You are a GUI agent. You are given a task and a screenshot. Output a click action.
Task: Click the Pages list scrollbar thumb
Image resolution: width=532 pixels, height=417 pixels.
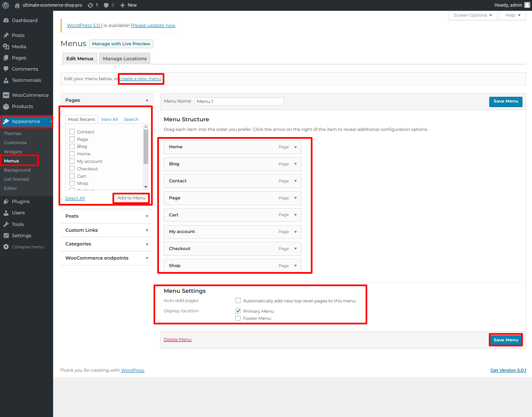146,147
